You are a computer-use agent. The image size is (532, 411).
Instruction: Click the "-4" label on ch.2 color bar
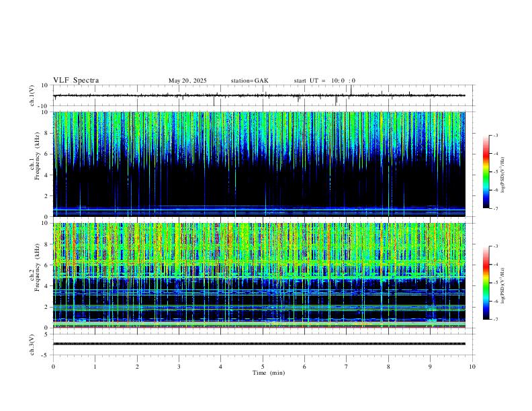pyautogui.click(x=495, y=265)
